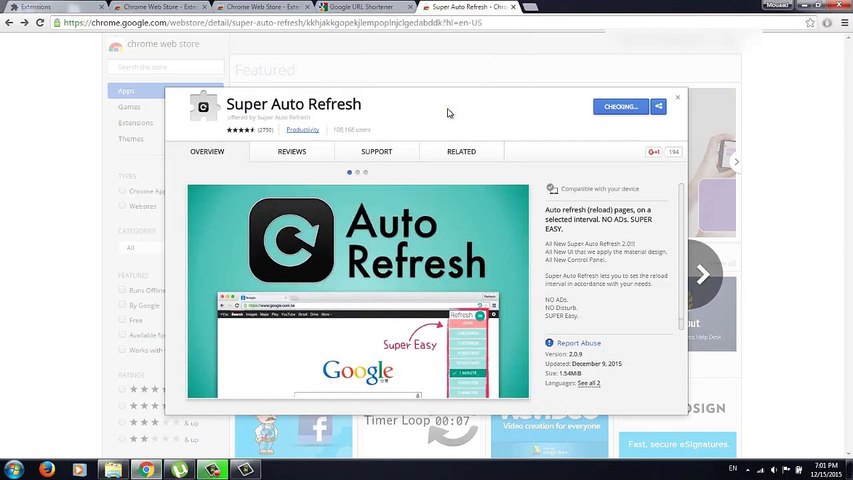Click the new tab button

[530, 7]
